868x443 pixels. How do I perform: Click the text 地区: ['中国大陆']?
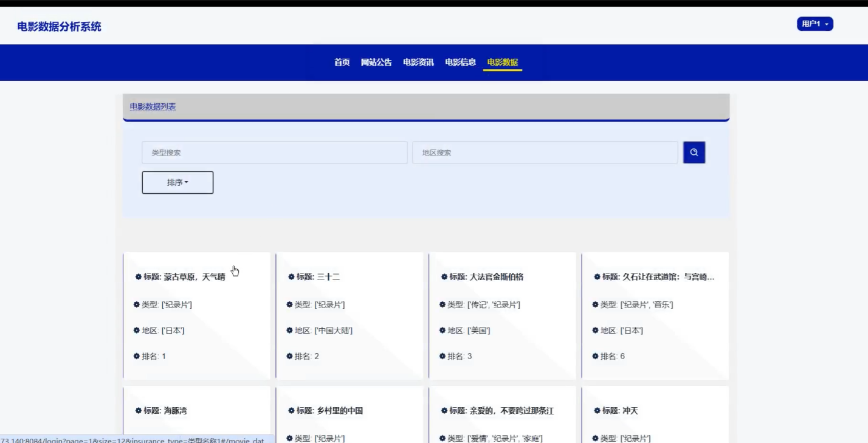[x=323, y=331]
